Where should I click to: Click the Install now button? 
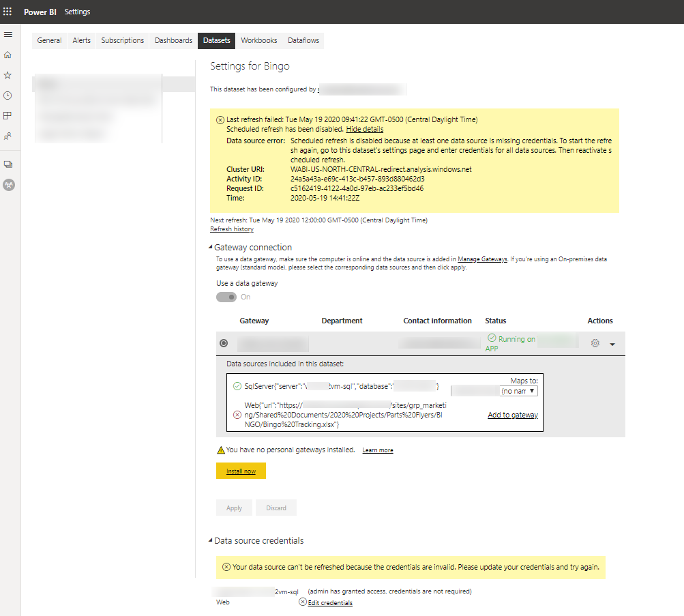(241, 471)
